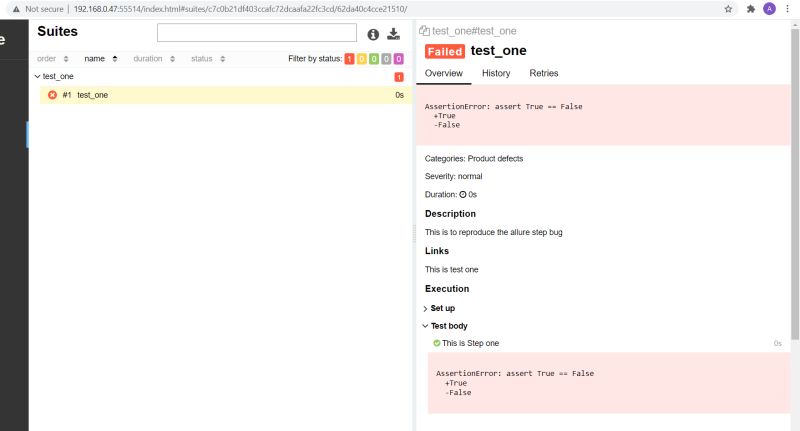Copy the test_one#test_one full name icon
This screenshot has width=800, height=431.
click(424, 31)
